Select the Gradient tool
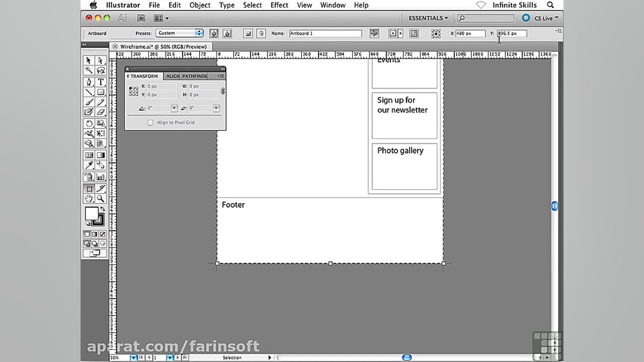The image size is (644, 362). tap(101, 155)
